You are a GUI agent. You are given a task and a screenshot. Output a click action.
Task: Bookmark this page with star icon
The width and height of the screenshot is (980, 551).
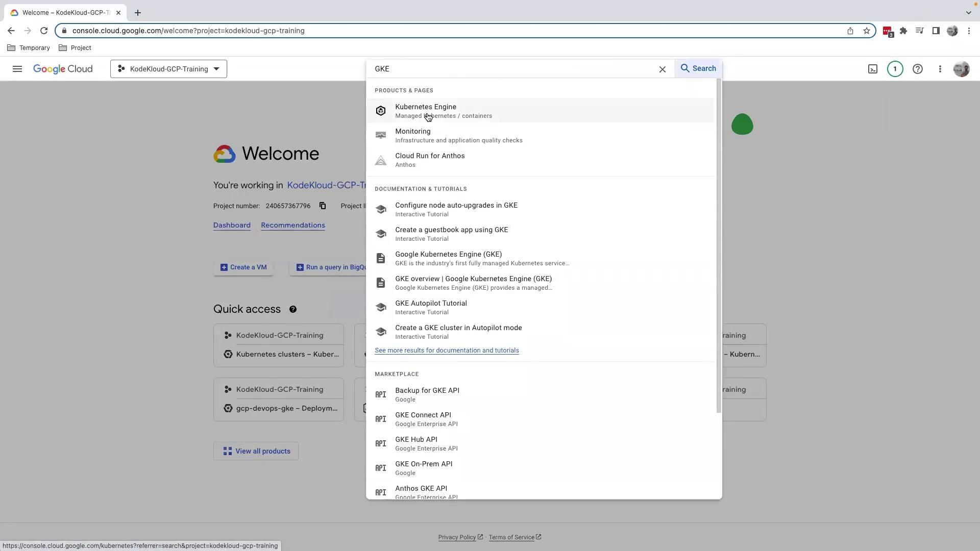click(867, 31)
